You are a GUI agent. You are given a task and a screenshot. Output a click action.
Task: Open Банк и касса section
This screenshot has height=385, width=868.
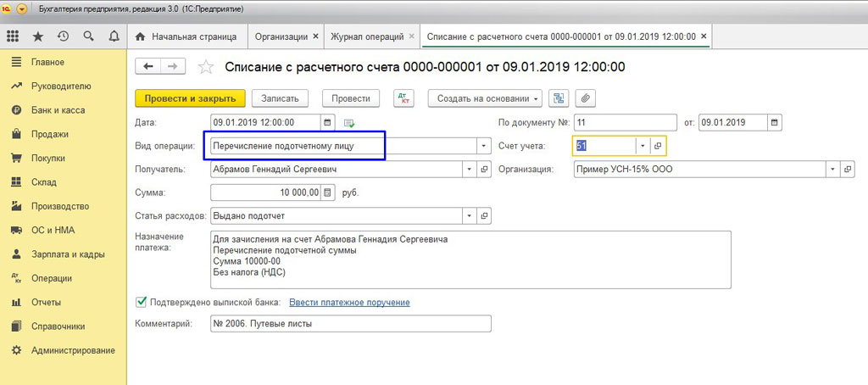pos(58,110)
